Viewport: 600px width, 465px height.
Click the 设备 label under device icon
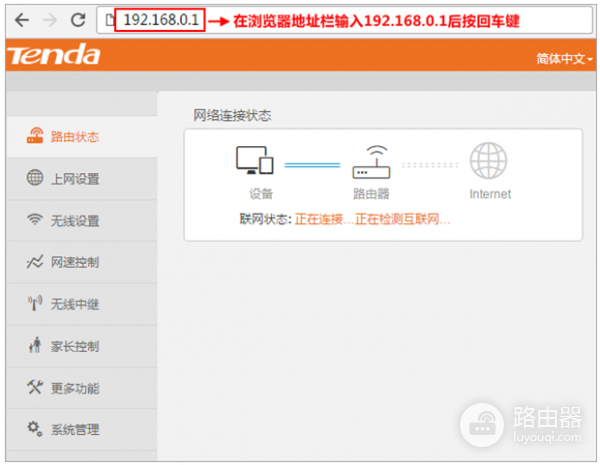click(261, 194)
